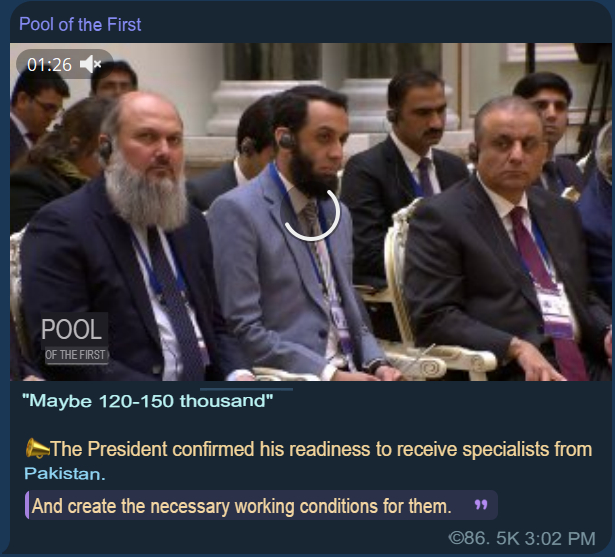Click the white name badge on the right man's lanyard
Screen dimensions: 615x557
[555, 310]
